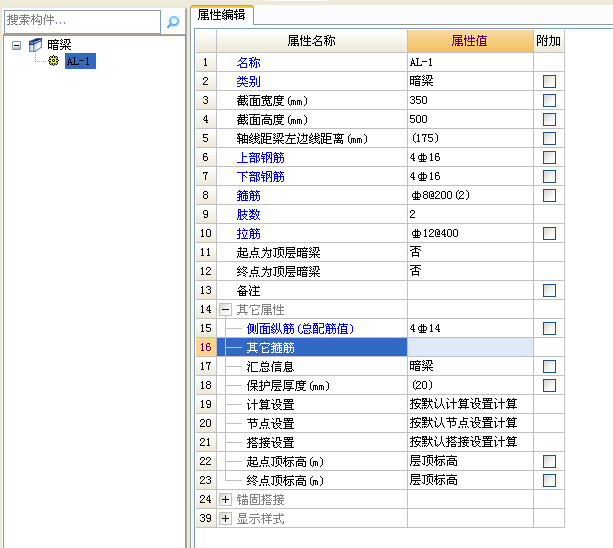Viewport: 613px width, 548px height.
Task: Click in the 搜索构件 search field
Action: tap(80, 21)
